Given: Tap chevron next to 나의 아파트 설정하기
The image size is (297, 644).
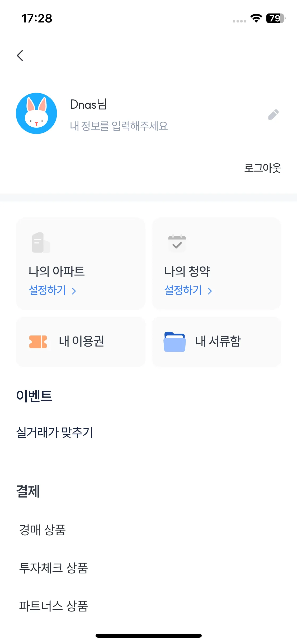Looking at the screenshot, I should click(74, 291).
